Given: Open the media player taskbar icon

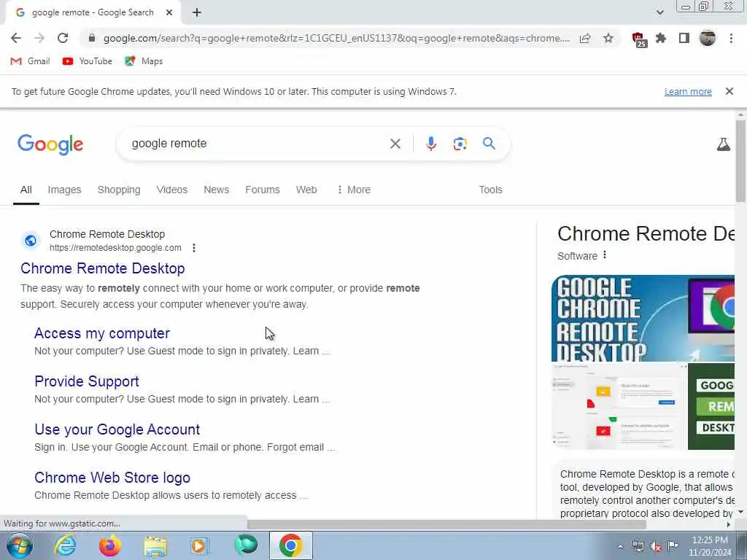Looking at the screenshot, I should (x=200, y=545).
